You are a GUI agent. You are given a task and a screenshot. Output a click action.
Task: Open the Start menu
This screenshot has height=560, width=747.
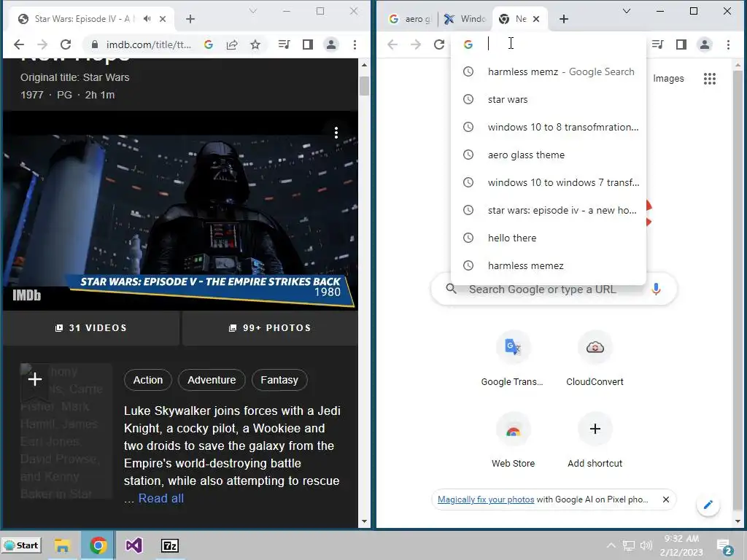21,545
